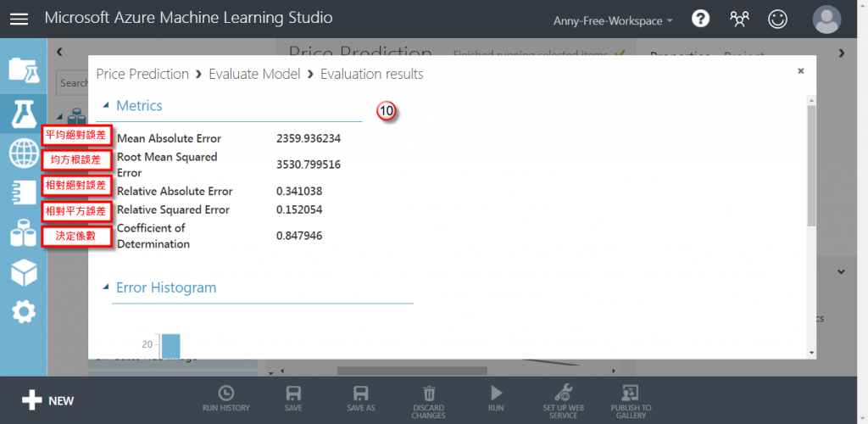Viewport: 868px width, 424px height.
Task: Click the Relative Squared Error label
Action: point(173,209)
